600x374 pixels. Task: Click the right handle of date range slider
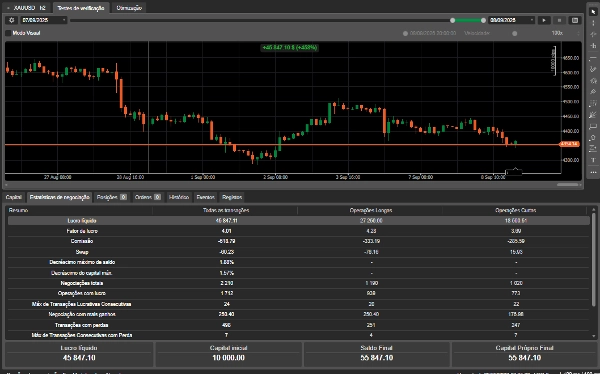click(483, 20)
